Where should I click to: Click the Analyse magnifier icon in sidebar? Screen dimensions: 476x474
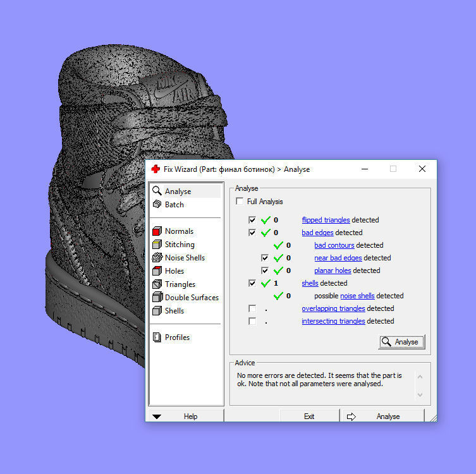pyautogui.click(x=157, y=191)
